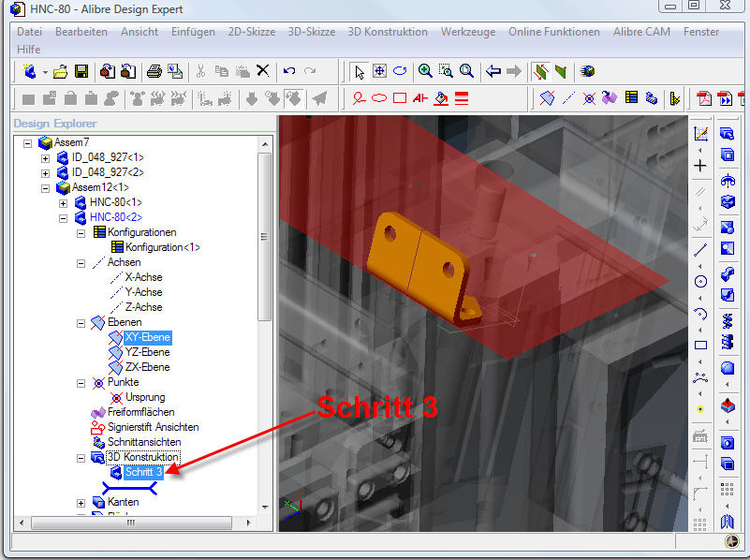Select the YZ-Ebene plane
The image size is (750, 560).
[147, 352]
